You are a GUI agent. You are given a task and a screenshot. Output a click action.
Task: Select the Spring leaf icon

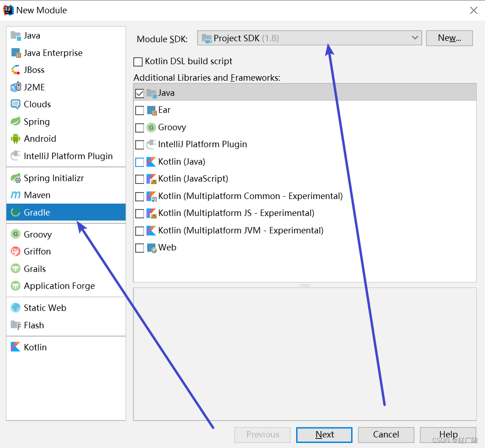(x=16, y=121)
